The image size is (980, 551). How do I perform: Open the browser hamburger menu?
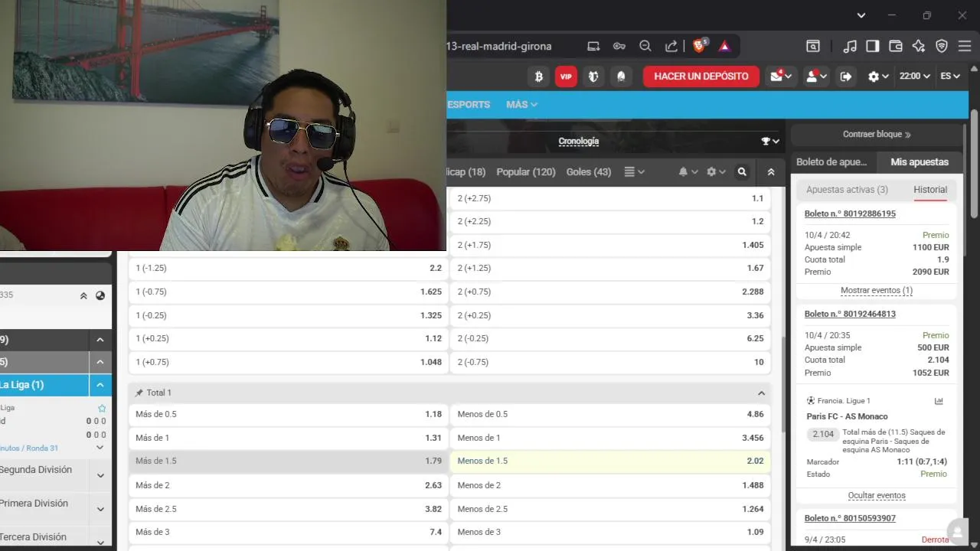[x=965, y=46]
